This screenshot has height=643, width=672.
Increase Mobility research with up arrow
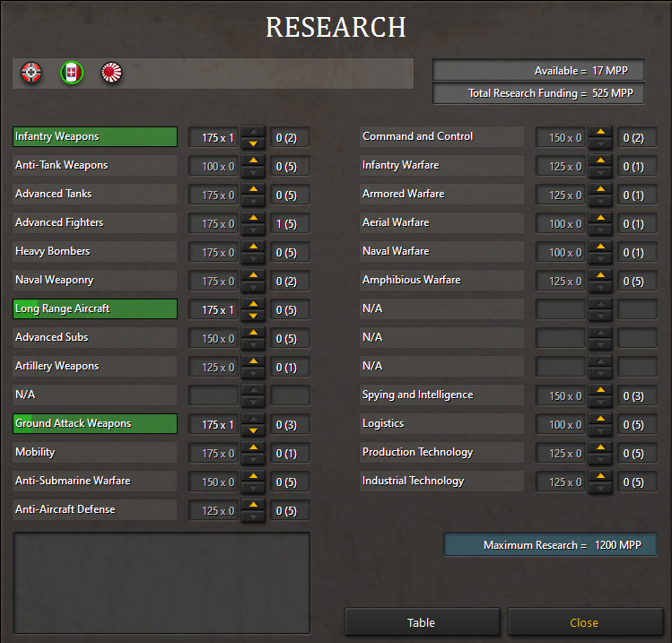click(253, 447)
